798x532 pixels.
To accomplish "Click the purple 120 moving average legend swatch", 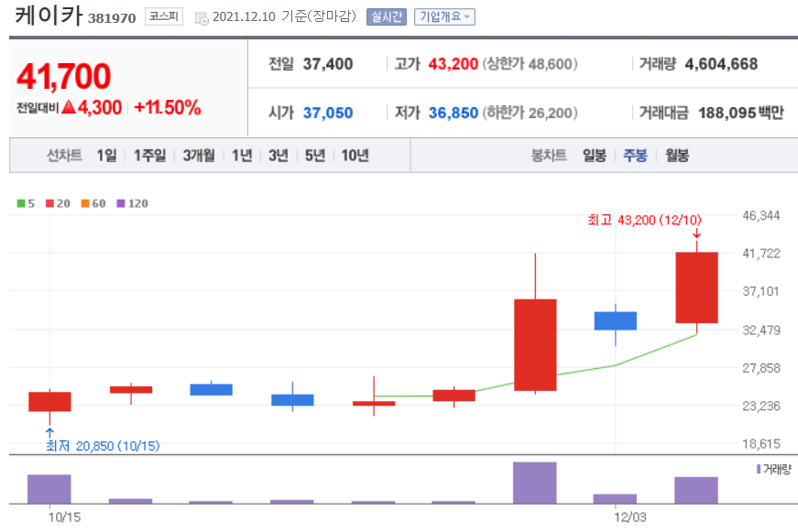I will (x=121, y=203).
